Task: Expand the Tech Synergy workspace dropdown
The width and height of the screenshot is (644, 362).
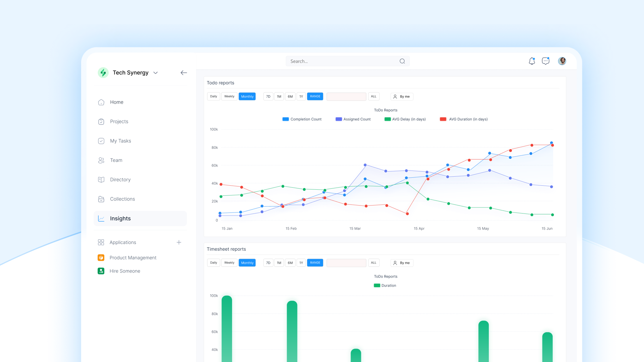Action: point(156,73)
